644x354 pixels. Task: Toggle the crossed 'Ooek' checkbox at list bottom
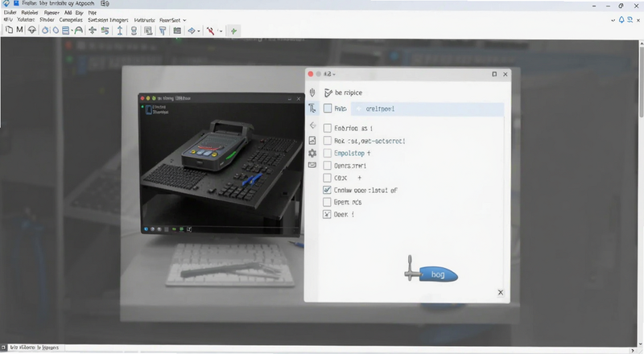327,214
